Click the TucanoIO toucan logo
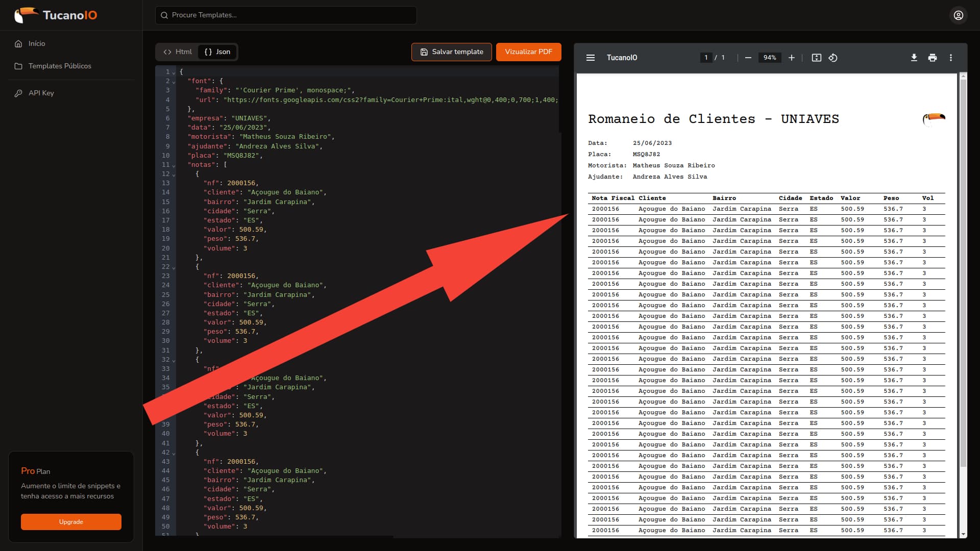 coord(56,15)
